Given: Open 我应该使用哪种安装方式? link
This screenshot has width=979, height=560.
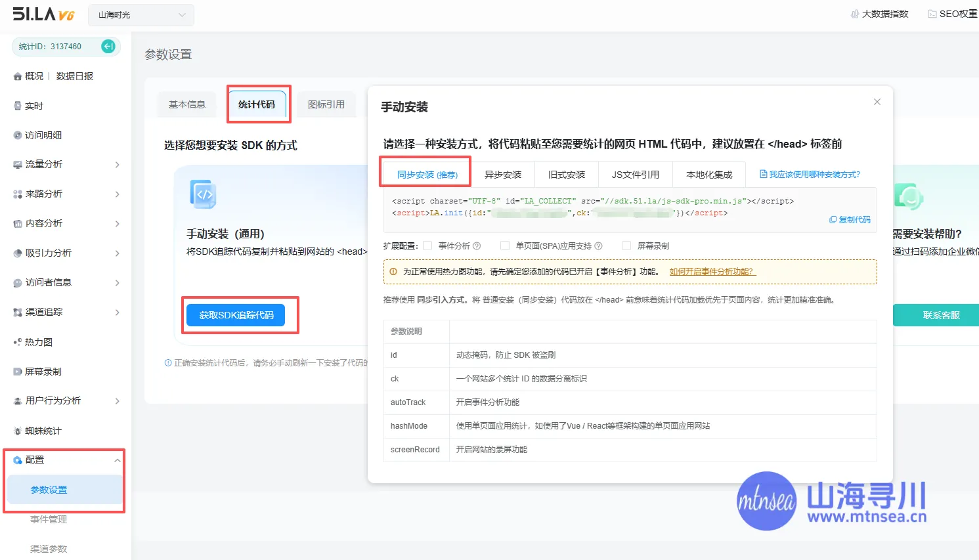Looking at the screenshot, I should coord(810,175).
